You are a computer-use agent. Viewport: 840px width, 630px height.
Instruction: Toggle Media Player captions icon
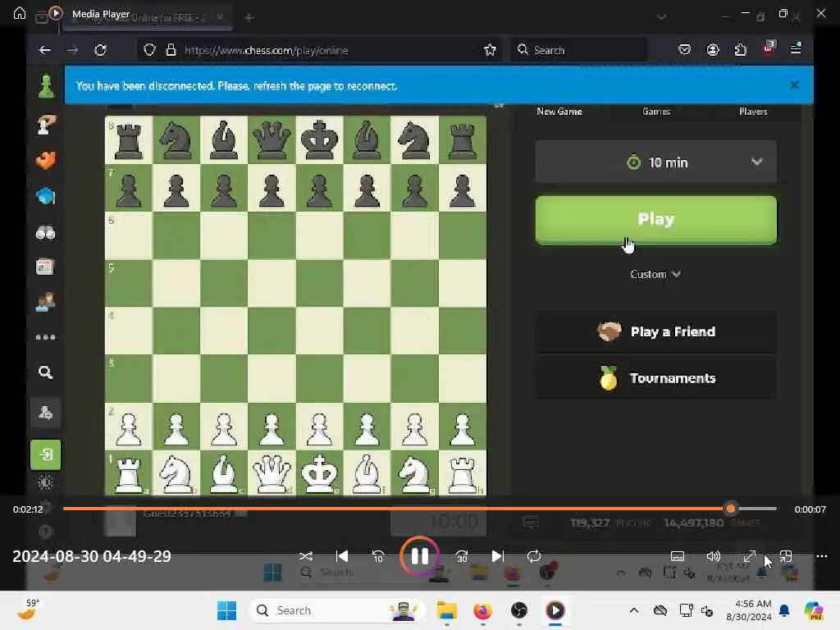pyautogui.click(x=677, y=556)
